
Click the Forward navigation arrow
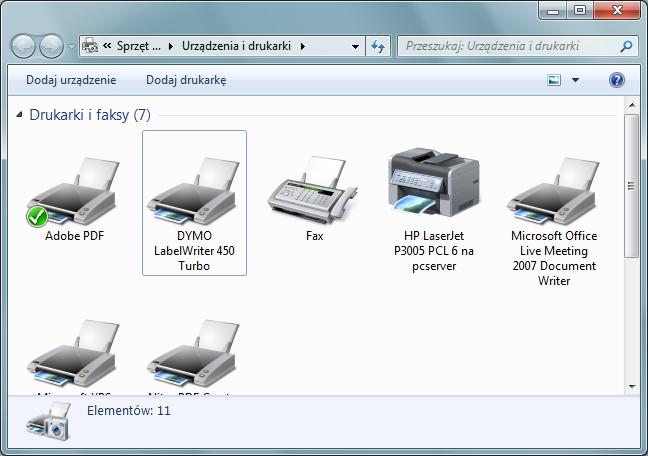click(x=51, y=46)
